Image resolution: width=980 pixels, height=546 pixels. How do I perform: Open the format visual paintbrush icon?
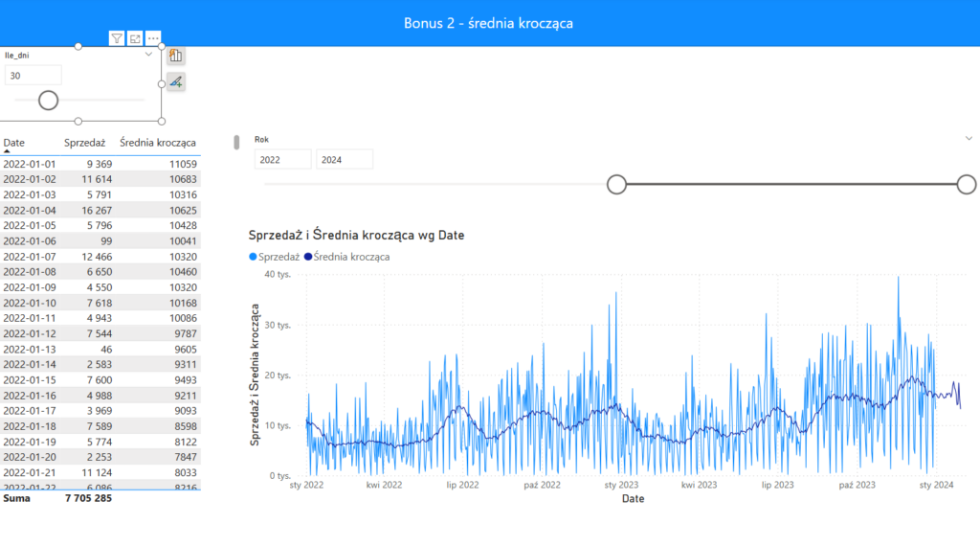click(x=176, y=82)
